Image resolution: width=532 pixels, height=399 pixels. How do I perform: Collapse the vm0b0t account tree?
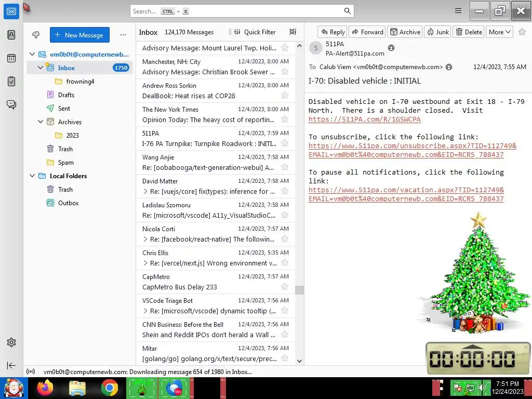click(x=32, y=54)
